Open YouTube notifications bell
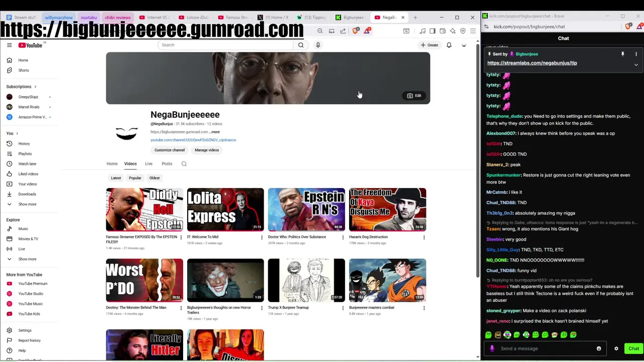This screenshot has width=644, height=362. tap(449, 45)
